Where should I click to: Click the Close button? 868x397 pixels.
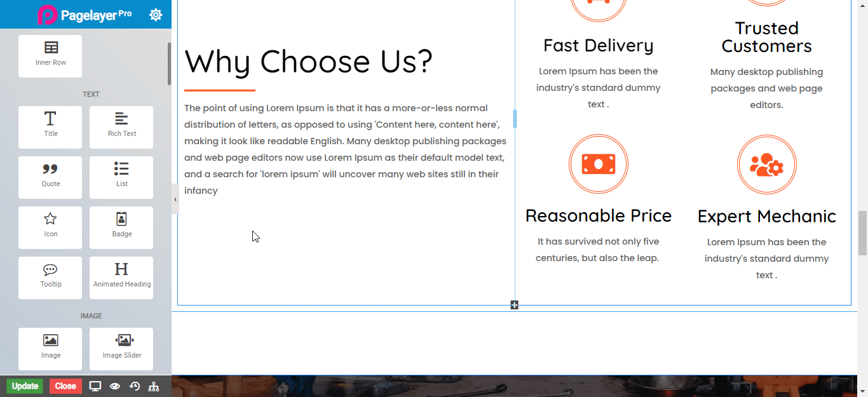pos(65,386)
